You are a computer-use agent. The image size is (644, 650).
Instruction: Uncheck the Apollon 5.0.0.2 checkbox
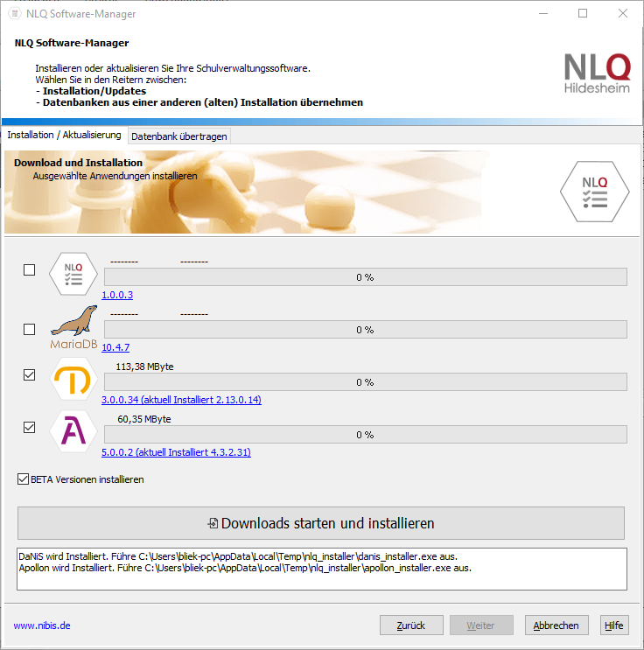[29, 427]
